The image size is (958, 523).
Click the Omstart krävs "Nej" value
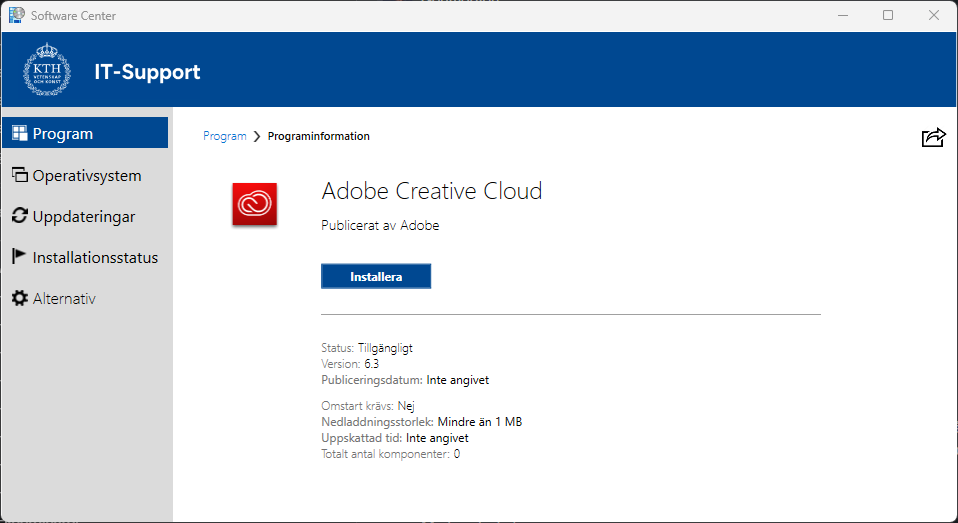[406, 406]
